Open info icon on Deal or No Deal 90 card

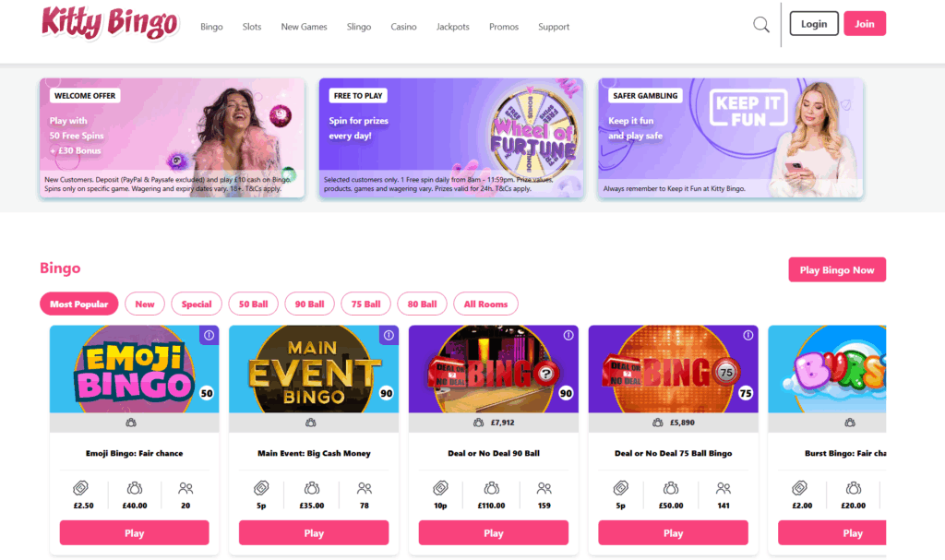[x=568, y=335]
